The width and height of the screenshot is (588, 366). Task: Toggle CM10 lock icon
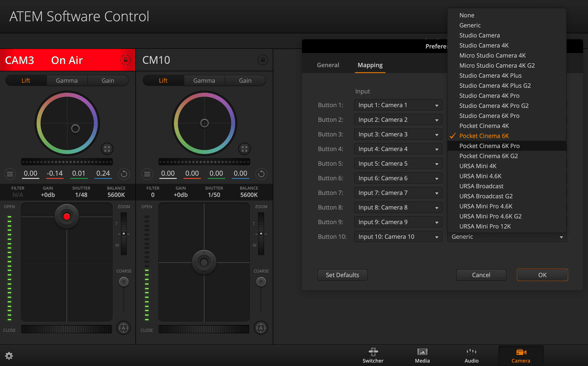(263, 60)
